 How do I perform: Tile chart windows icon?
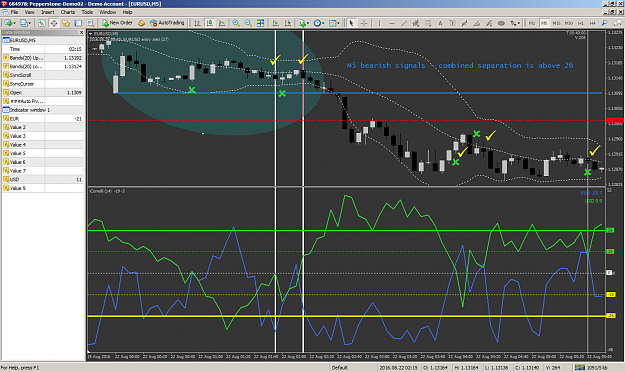click(260, 23)
